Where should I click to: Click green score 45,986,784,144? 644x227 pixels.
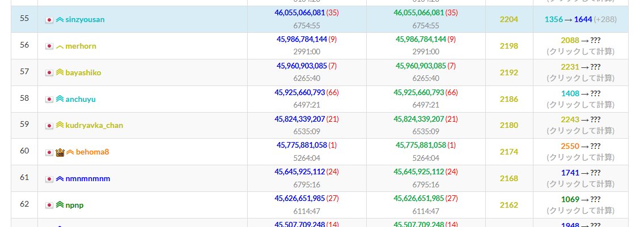tap(421, 40)
